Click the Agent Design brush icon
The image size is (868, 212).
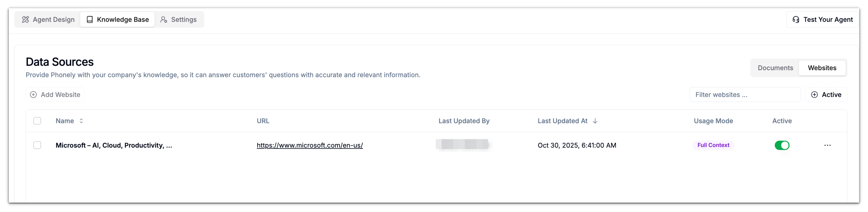click(25, 19)
